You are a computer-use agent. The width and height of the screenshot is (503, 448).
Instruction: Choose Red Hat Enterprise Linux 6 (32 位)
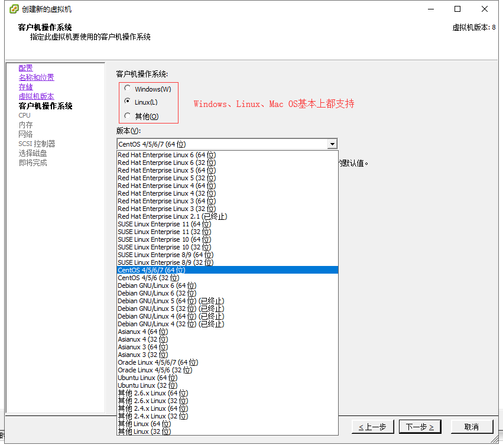coord(228,163)
